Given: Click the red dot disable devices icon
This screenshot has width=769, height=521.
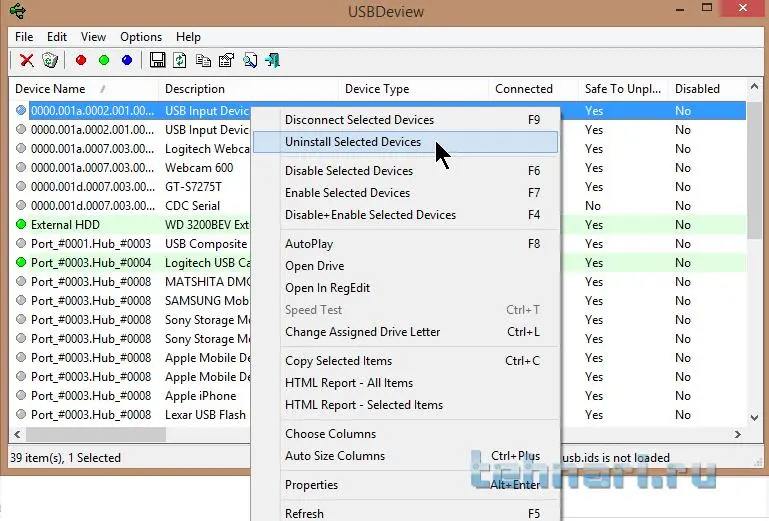Looking at the screenshot, I should pyautogui.click(x=81, y=60).
